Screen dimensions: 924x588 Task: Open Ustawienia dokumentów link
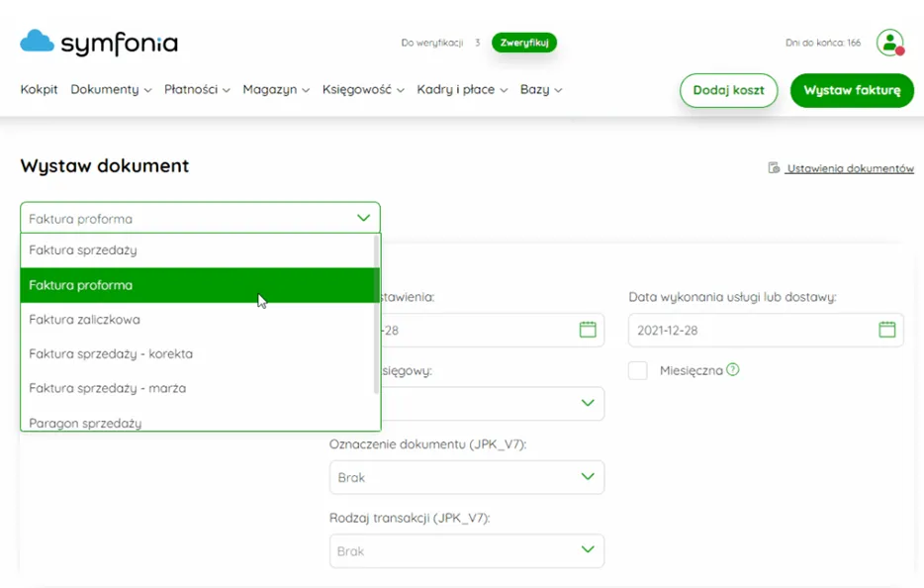tap(849, 168)
